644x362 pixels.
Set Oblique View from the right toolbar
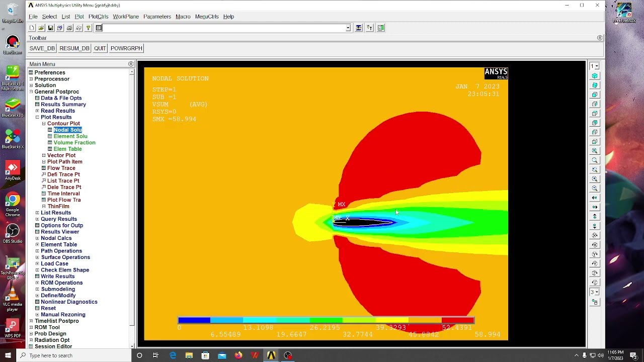(595, 85)
